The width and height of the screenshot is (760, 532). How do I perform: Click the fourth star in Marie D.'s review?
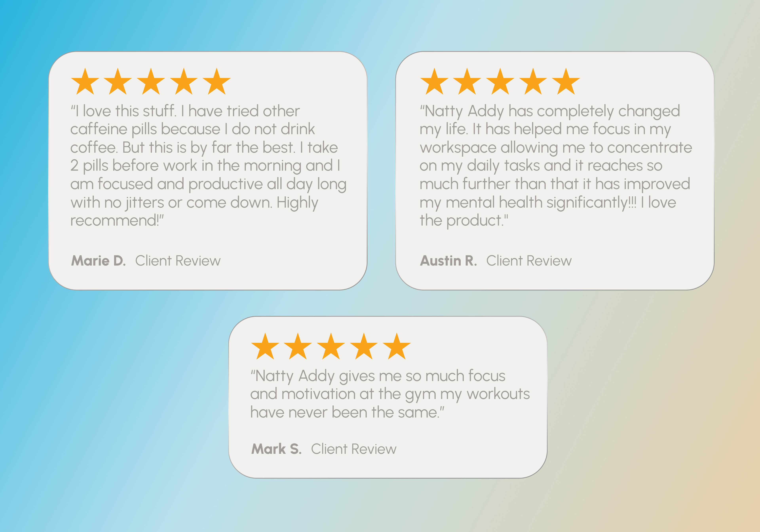[184, 82]
